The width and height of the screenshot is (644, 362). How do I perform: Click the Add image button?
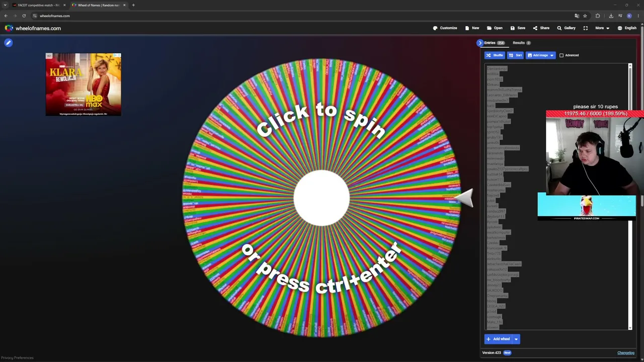(537, 55)
